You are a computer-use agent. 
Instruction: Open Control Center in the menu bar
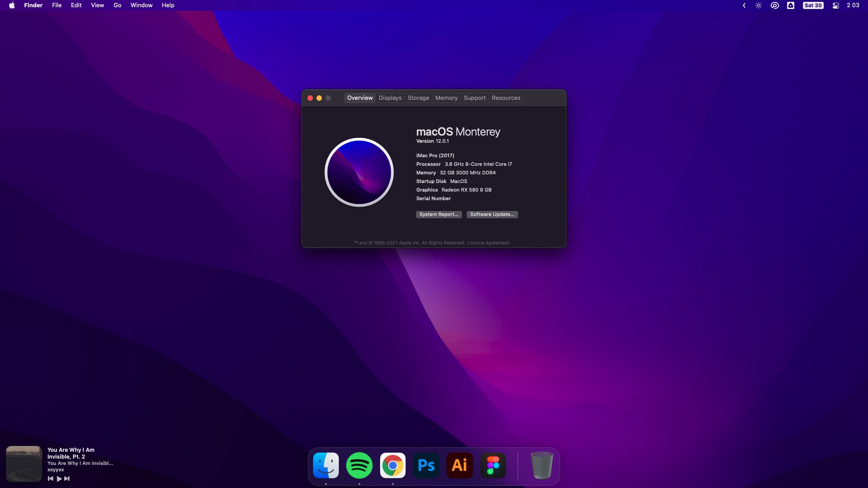tap(835, 5)
